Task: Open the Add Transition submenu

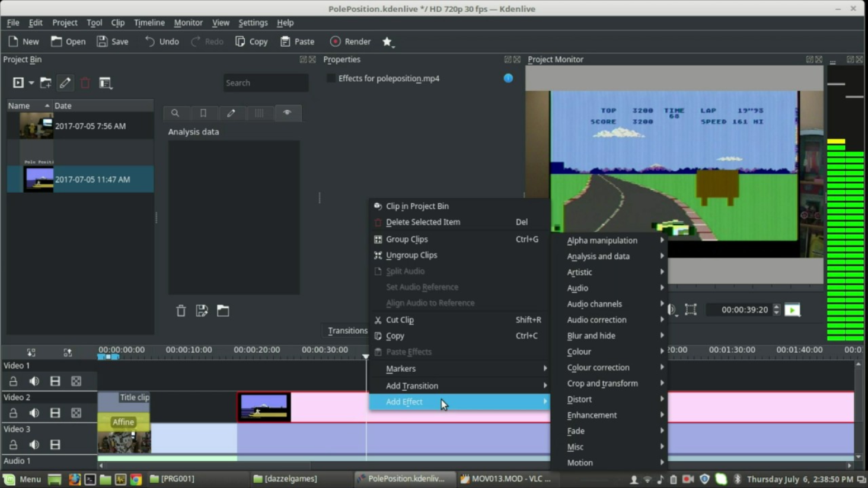Action: click(459, 385)
